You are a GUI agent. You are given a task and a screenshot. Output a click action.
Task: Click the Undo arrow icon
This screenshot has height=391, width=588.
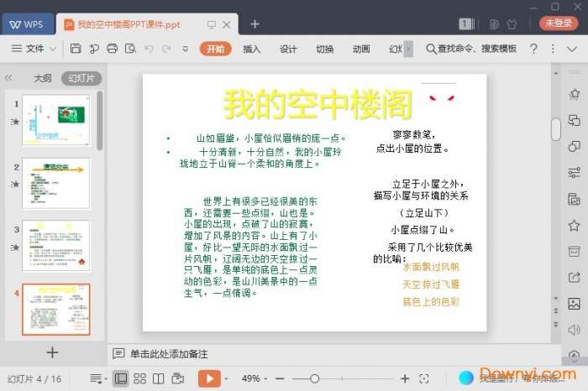click(149, 49)
